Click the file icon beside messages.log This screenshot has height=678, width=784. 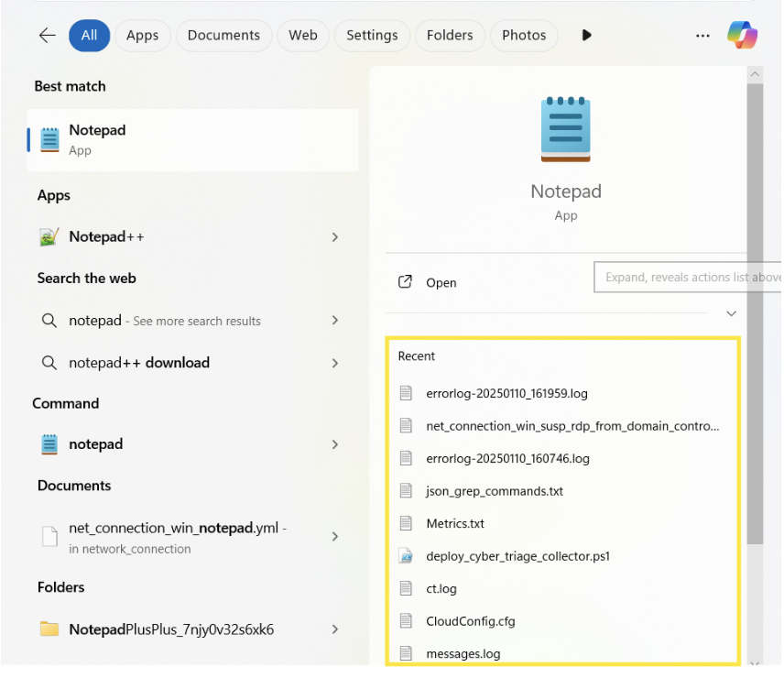pyautogui.click(x=407, y=654)
